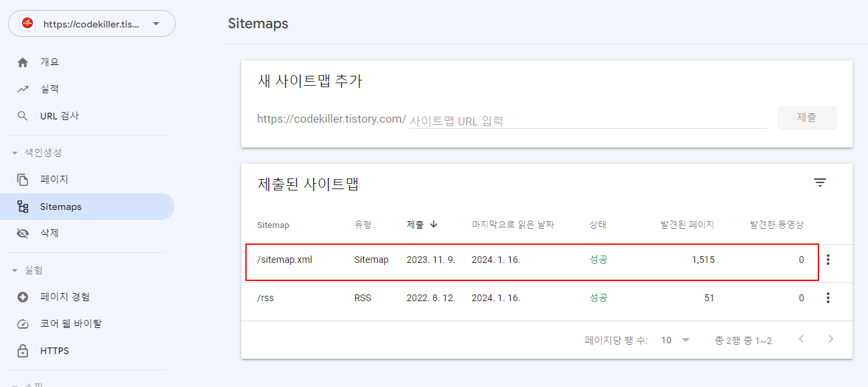
Task: Open the three-dot menu for /sitemap.xml
Action: (x=828, y=260)
